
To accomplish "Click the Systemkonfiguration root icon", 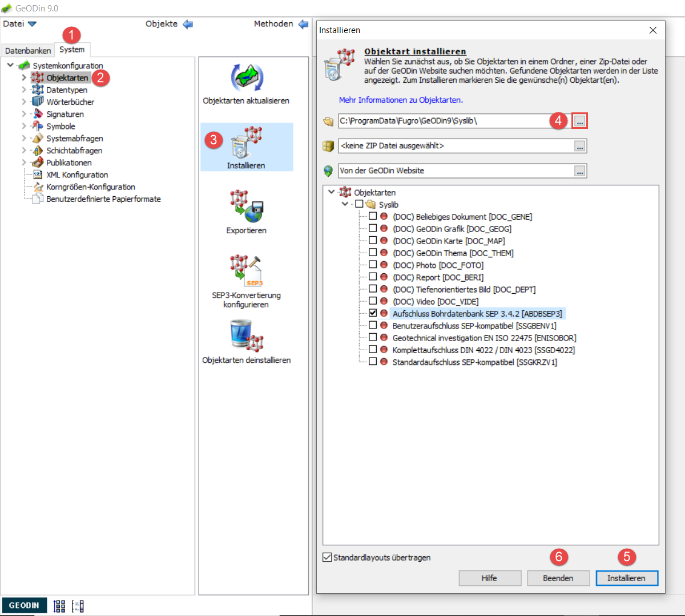I will coord(24,66).
